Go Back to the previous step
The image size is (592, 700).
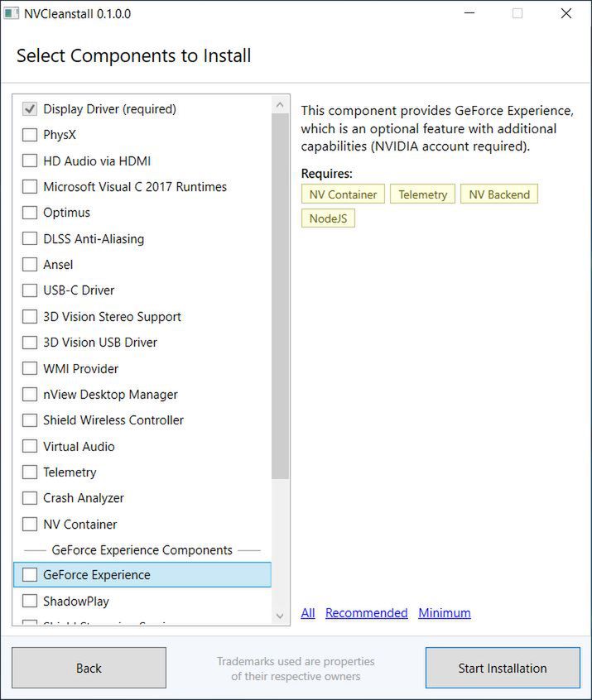(89, 668)
